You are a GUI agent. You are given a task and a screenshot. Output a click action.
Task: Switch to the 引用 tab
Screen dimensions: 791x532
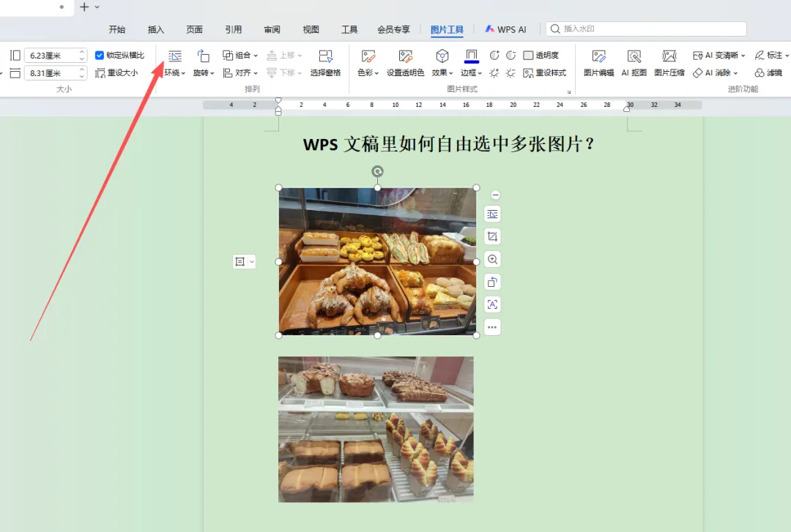pyautogui.click(x=233, y=29)
